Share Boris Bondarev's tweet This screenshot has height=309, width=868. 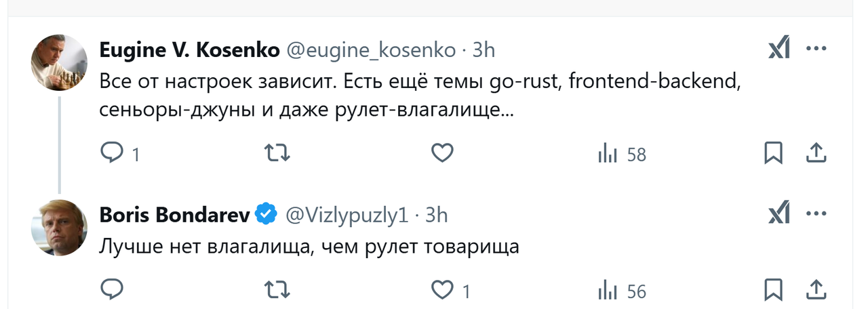click(x=815, y=290)
